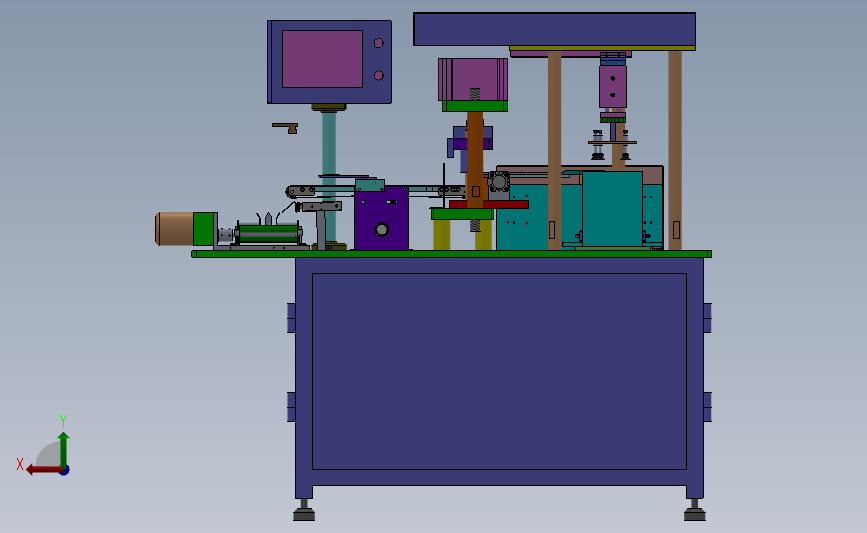
Task: Click the green Y axis arrow of triad
Action: point(64,449)
